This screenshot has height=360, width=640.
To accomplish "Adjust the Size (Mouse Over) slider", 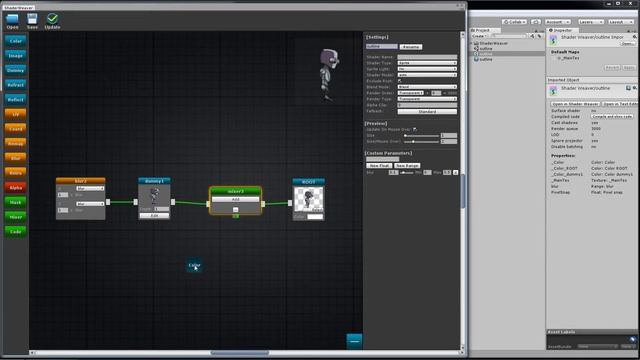I will [421, 142].
